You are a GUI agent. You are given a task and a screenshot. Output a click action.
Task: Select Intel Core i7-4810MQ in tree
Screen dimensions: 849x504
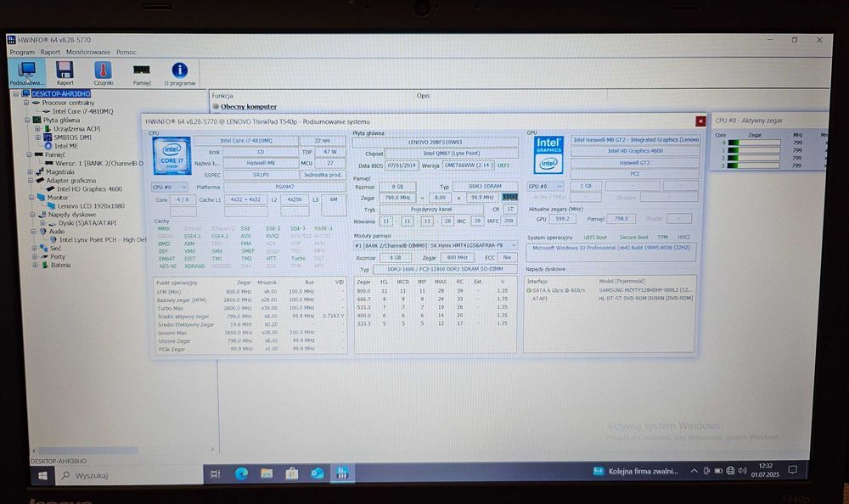[x=83, y=111]
